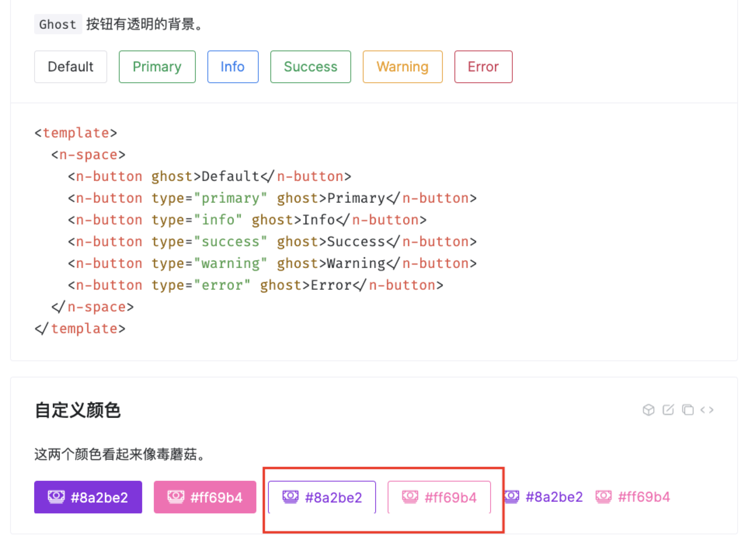This screenshot has height=560, width=745.
Task: Click the ghost Error button
Action: coord(483,66)
